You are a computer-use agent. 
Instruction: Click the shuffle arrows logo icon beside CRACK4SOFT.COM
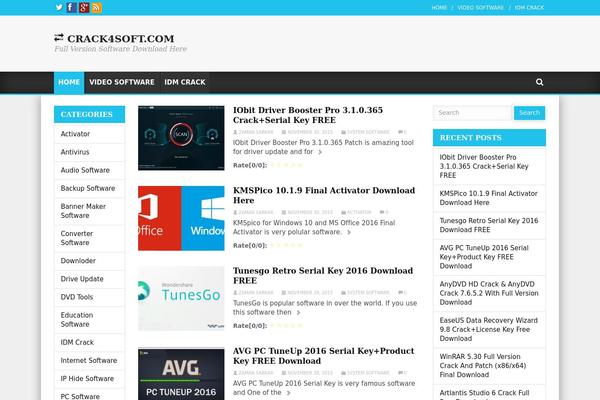click(x=59, y=38)
